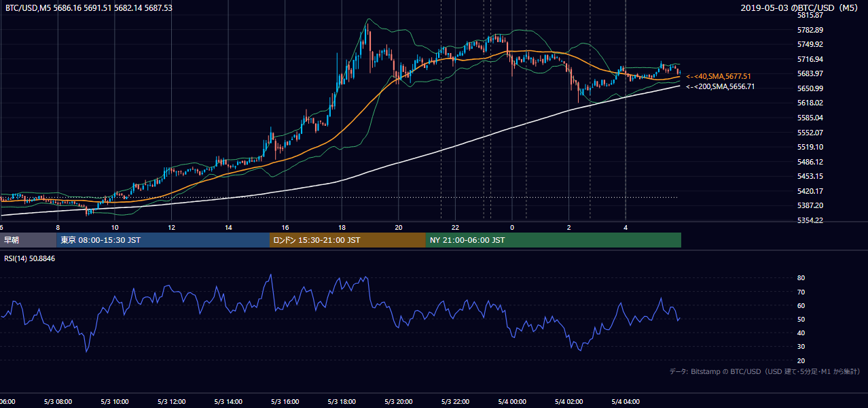Click the NY 21:00-06:00 JST session bar
Viewport: 868px width, 408px height.
pos(554,240)
